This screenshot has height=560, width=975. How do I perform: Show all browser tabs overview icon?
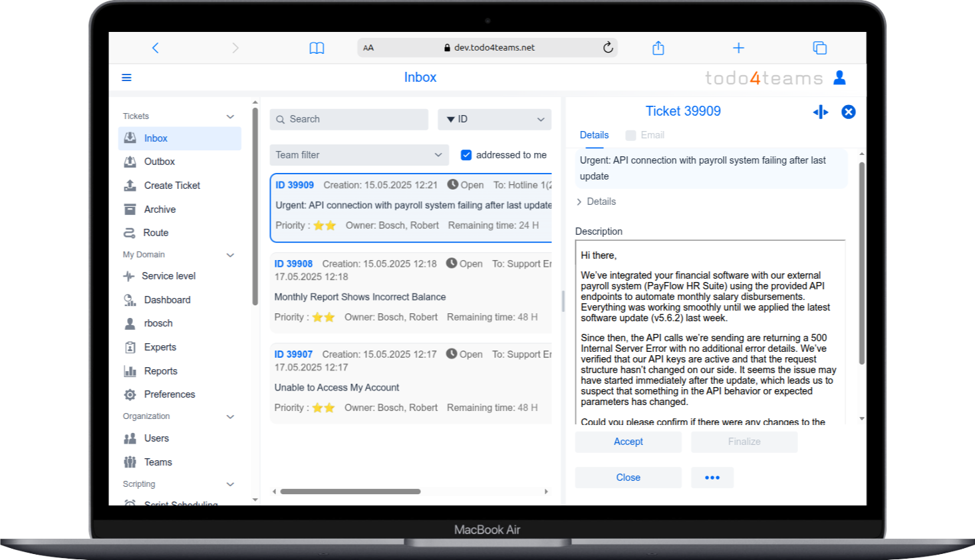819,48
